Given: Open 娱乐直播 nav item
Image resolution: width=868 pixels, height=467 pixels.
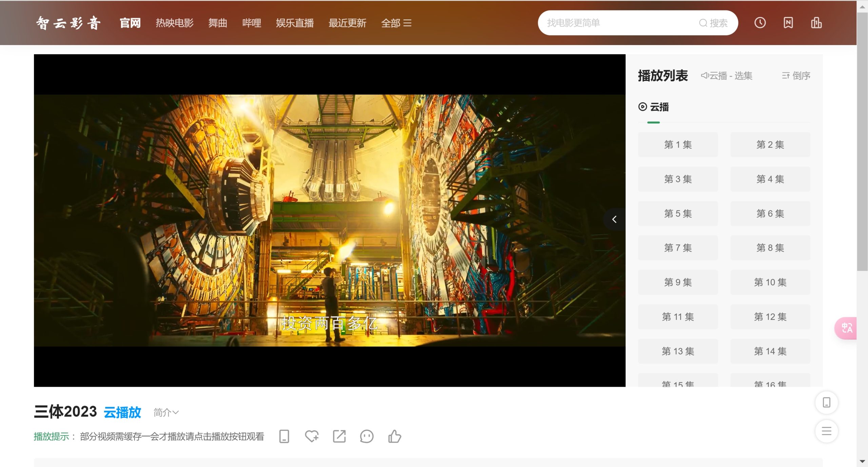Looking at the screenshot, I should click(295, 23).
